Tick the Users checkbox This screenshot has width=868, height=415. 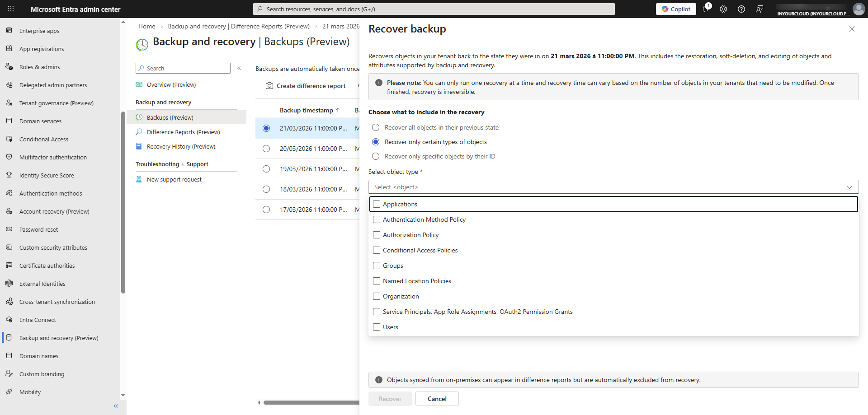click(x=377, y=327)
